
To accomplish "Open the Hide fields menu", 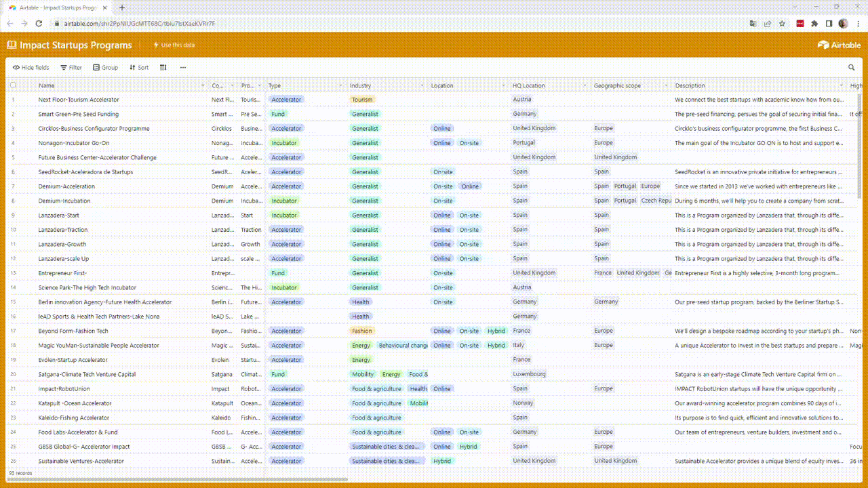I will tap(31, 68).
